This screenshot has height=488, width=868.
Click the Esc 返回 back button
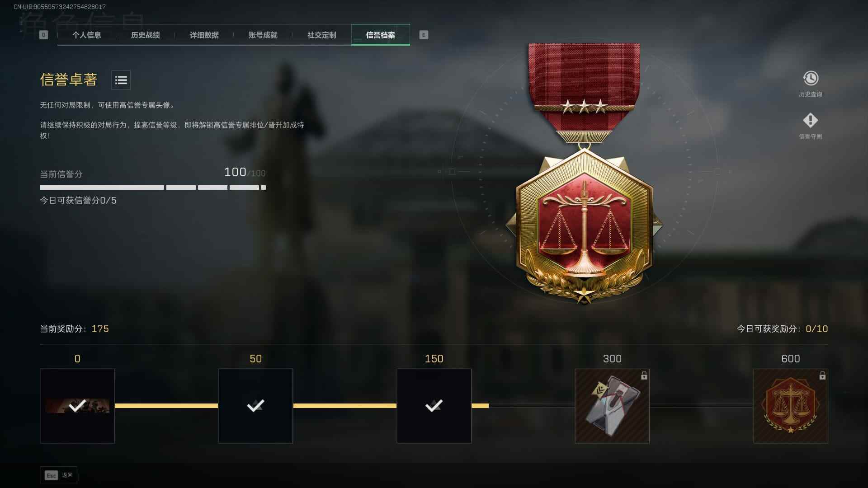click(x=59, y=475)
